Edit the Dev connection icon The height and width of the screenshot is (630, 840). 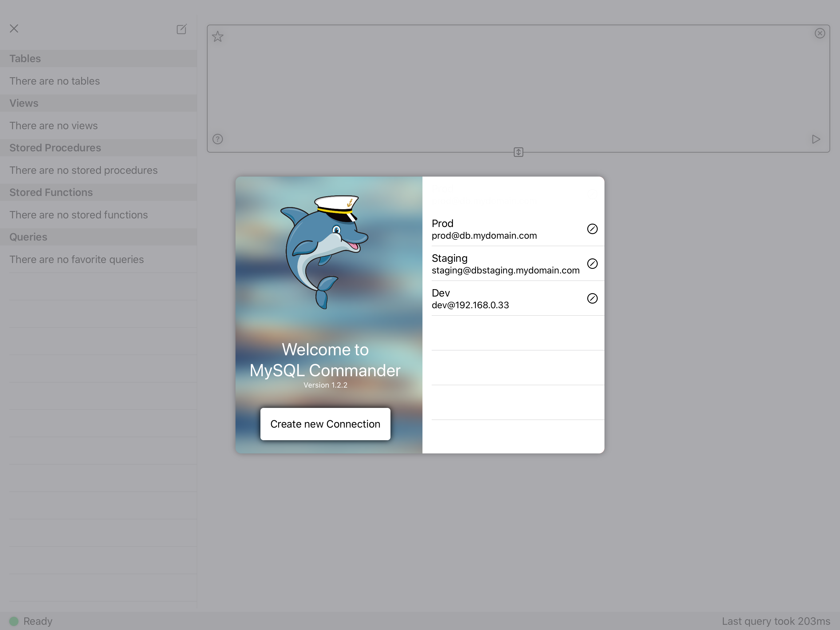[592, 298]
